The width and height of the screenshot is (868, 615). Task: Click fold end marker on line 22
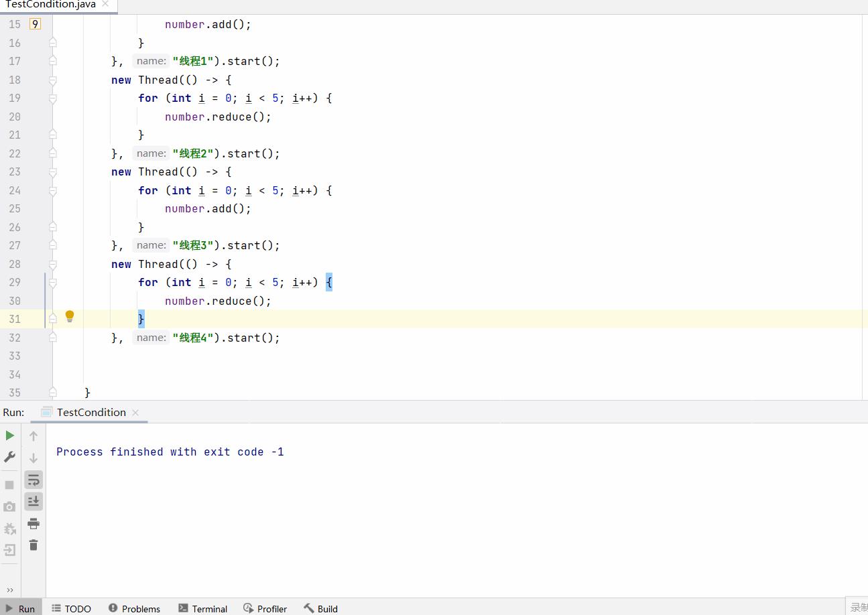coord(53,153)
